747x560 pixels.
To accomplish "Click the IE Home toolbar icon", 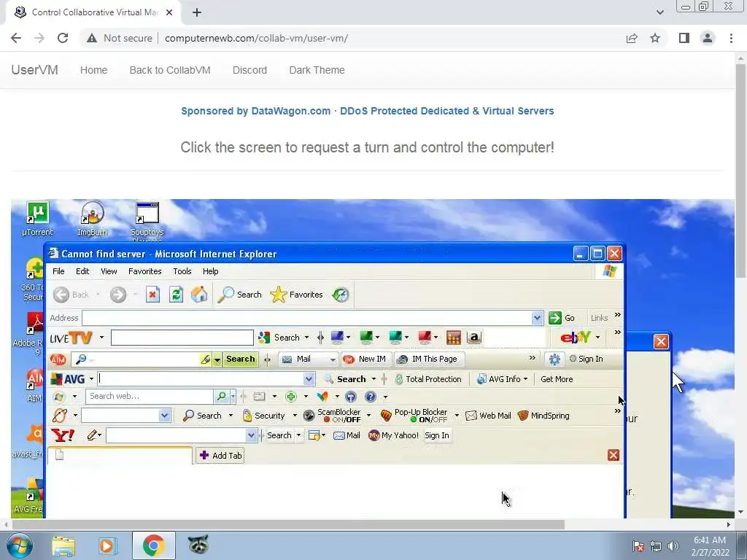I will 199,295.
